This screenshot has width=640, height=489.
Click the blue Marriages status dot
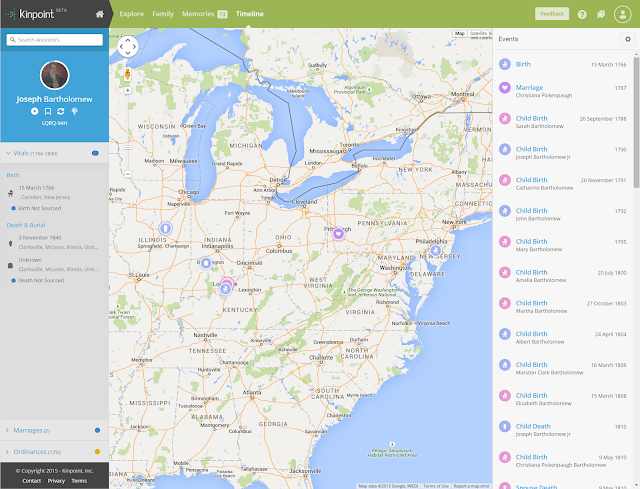pyautogui.click(x=97, y=430)
